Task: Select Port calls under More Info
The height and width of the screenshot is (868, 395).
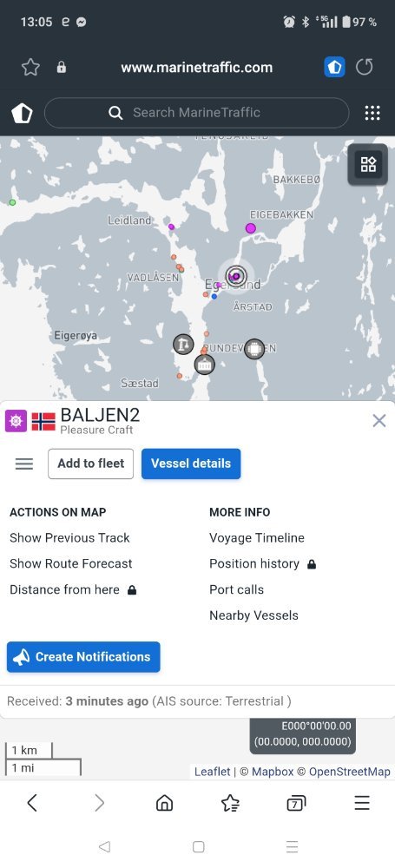Action: (x=236, y=589)
